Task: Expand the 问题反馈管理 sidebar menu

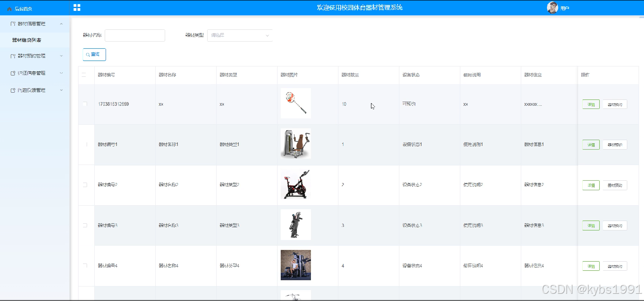Action: 35,90
